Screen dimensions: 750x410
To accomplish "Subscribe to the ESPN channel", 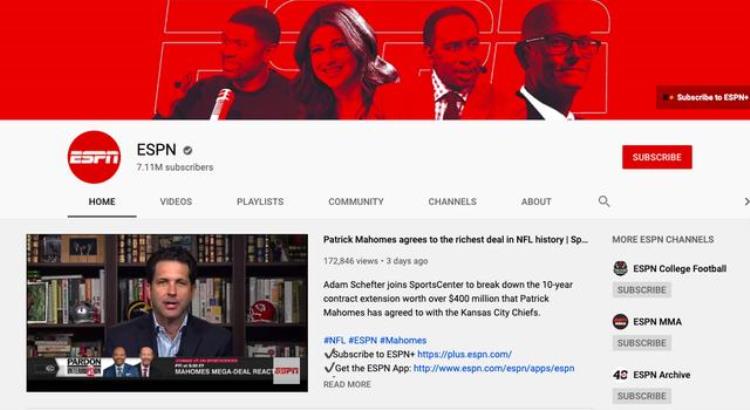I will 657,157.
